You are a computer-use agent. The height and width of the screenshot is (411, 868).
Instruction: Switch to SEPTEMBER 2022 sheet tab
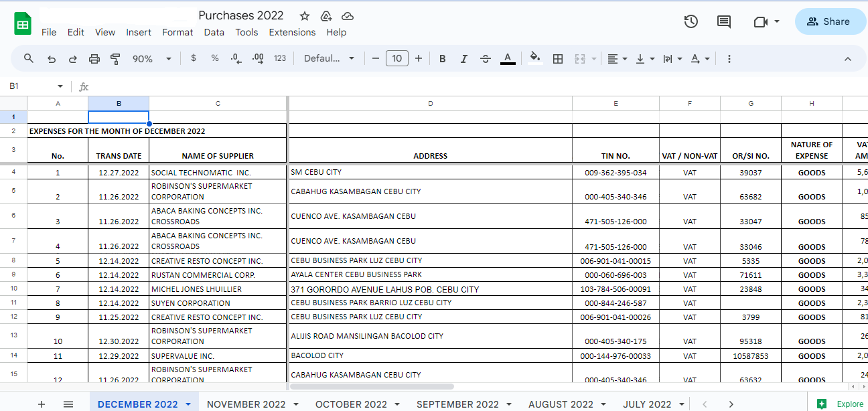click(x=457, y=404)
